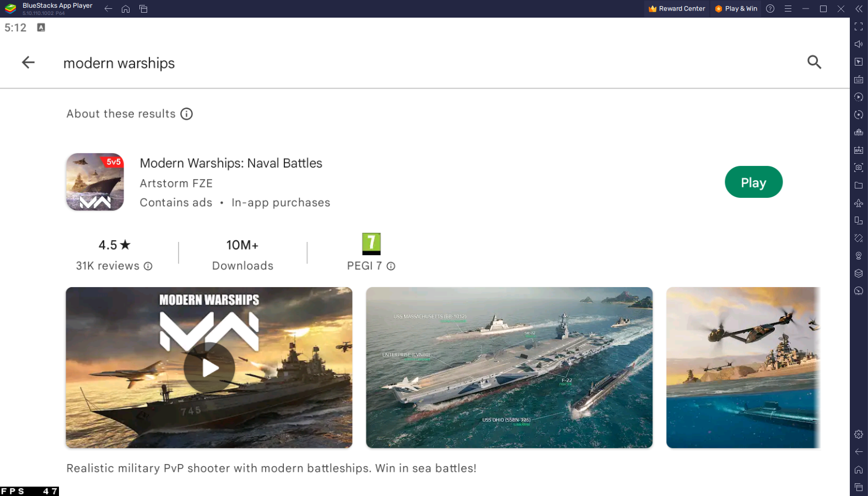The image size is (868, 496).
Task: Click the 31K reviews label
Action: 107,266
